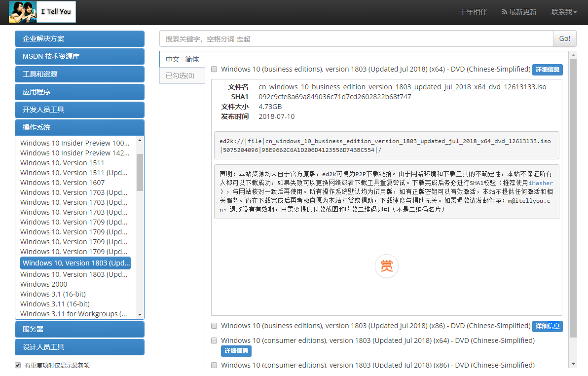Open the iHasher link in the disclaimer
The width and height of the screenshot is (588, 376).
pos(541,183)
